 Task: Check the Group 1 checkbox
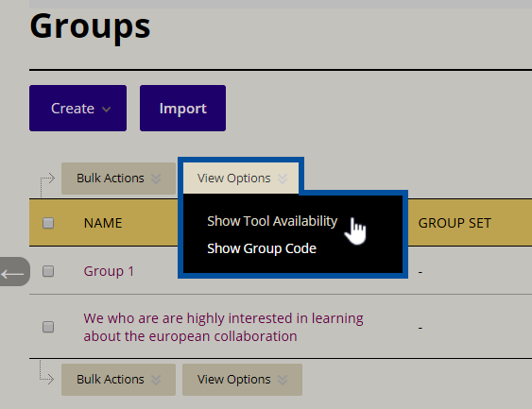tap(48, 271)
